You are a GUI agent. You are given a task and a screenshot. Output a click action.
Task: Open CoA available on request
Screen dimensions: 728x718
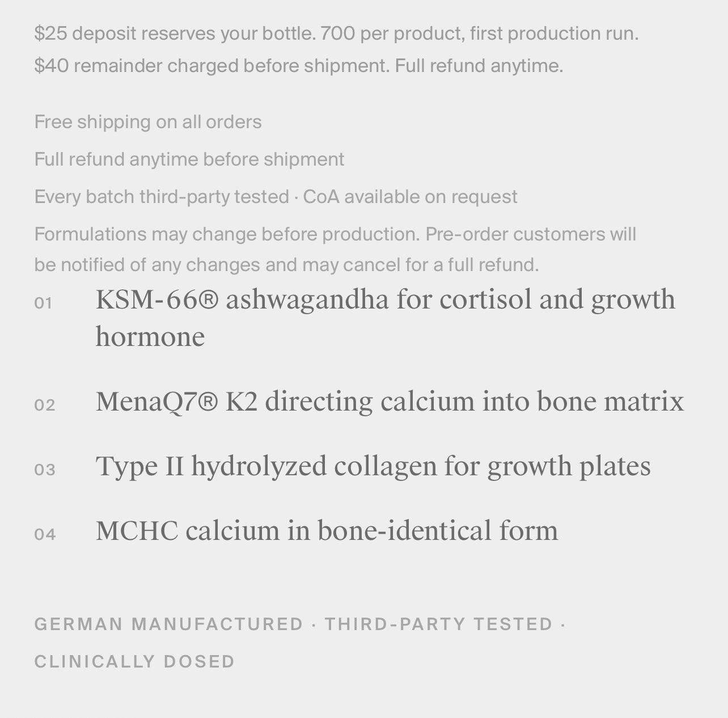point(410,197)
